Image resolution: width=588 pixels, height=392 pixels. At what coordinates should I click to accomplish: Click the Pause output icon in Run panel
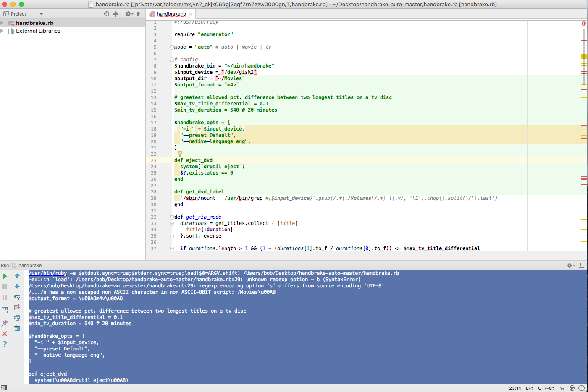tap(5, 297)
